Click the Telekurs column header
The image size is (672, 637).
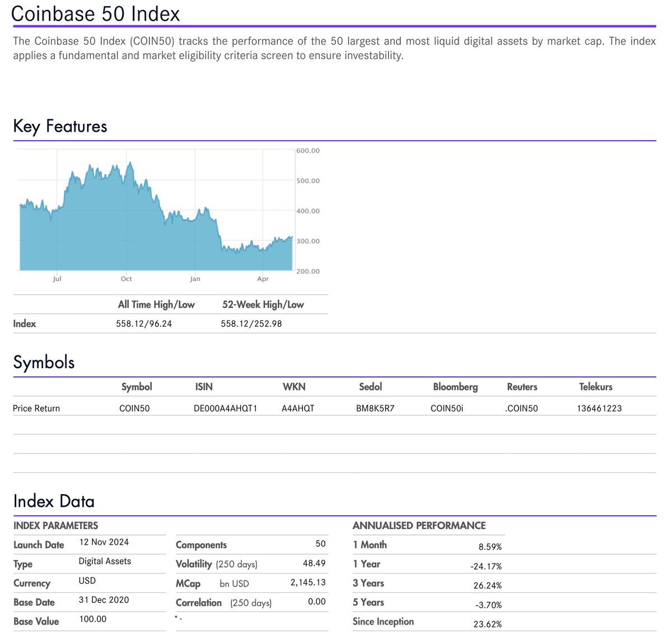[596, 387]
